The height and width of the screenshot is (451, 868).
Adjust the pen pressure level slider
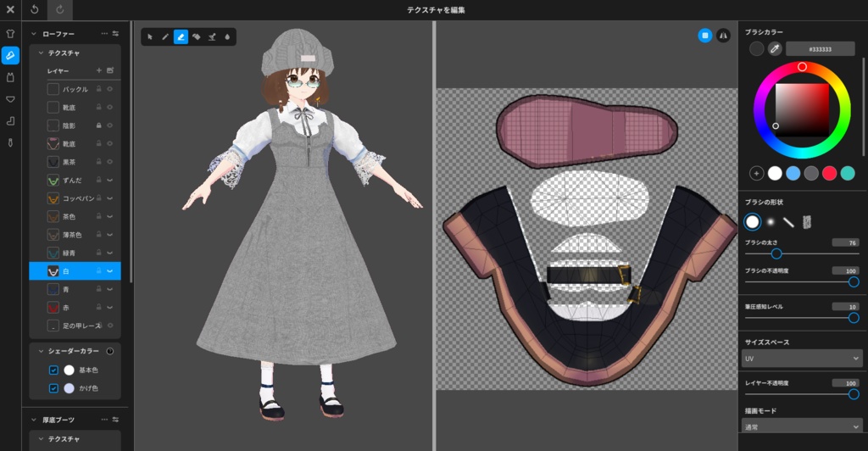(x=854, y=318)
